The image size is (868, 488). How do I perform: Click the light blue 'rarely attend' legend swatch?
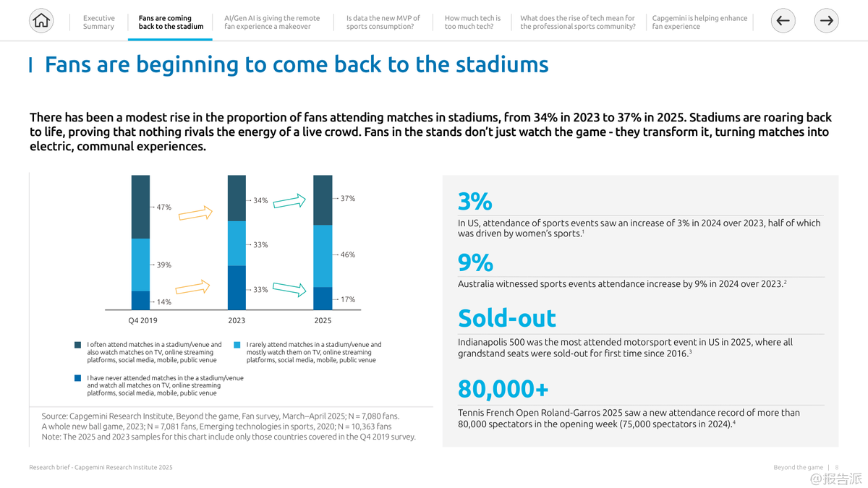click(237, 345)
